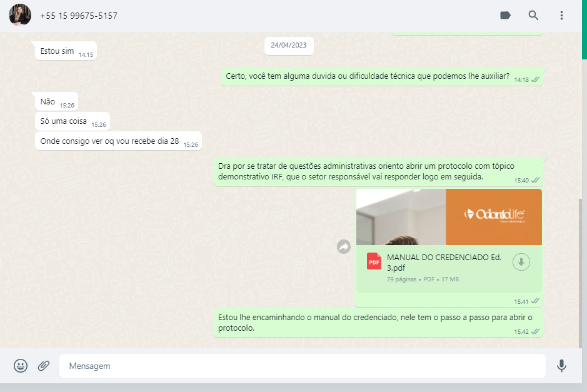Open search in conversation
Screen dimensions: 587x392
(533, 16)
